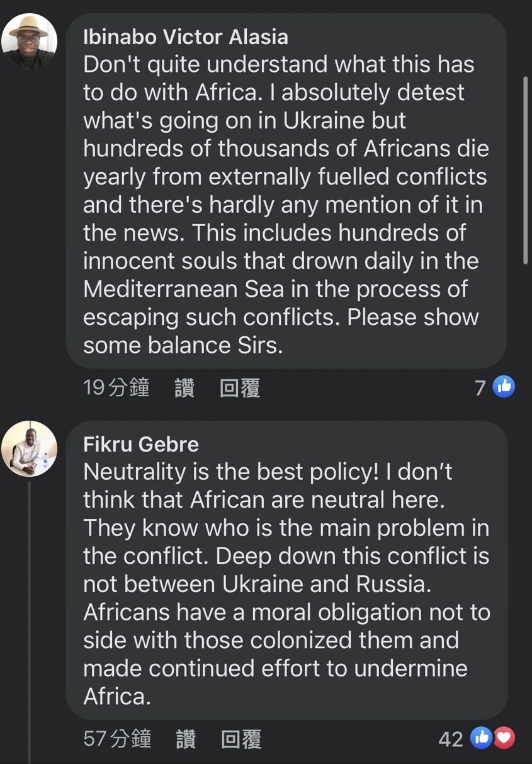Like Fikru Gebre's comment using 讚
The image size is (532, 764).
tap(186, 738)
